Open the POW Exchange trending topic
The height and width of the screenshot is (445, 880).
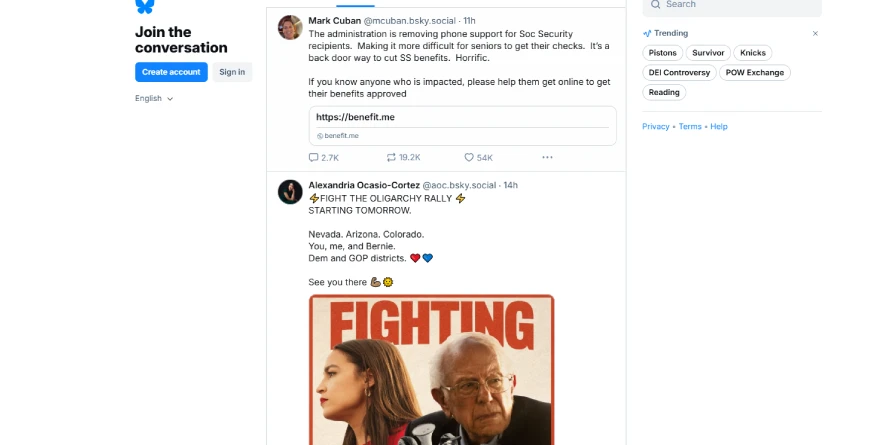click(x=754, y=72)
